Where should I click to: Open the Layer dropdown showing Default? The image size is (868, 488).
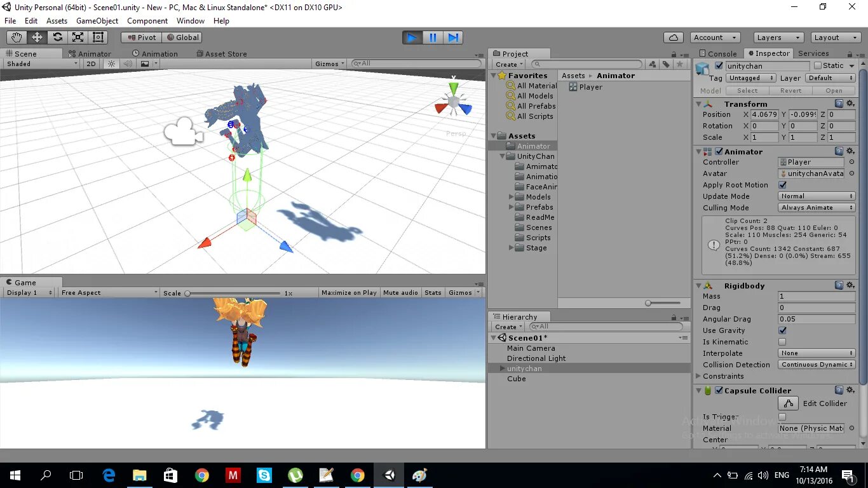click(831, 78)
